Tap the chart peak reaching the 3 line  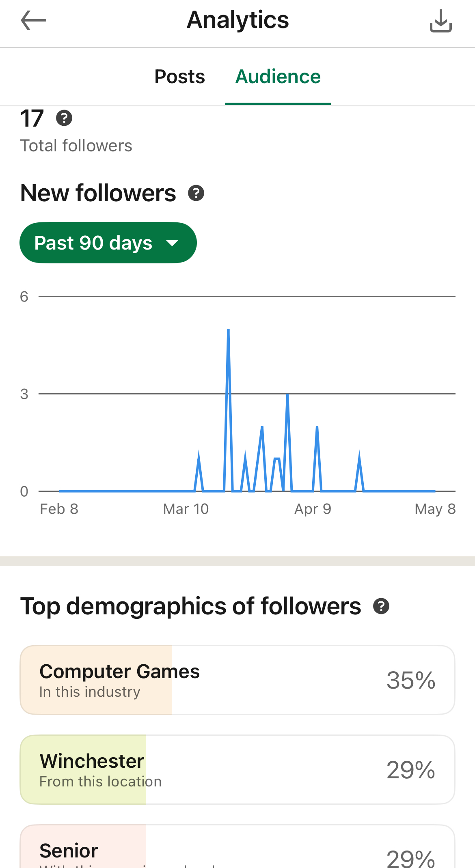click(x=287, y=395)
